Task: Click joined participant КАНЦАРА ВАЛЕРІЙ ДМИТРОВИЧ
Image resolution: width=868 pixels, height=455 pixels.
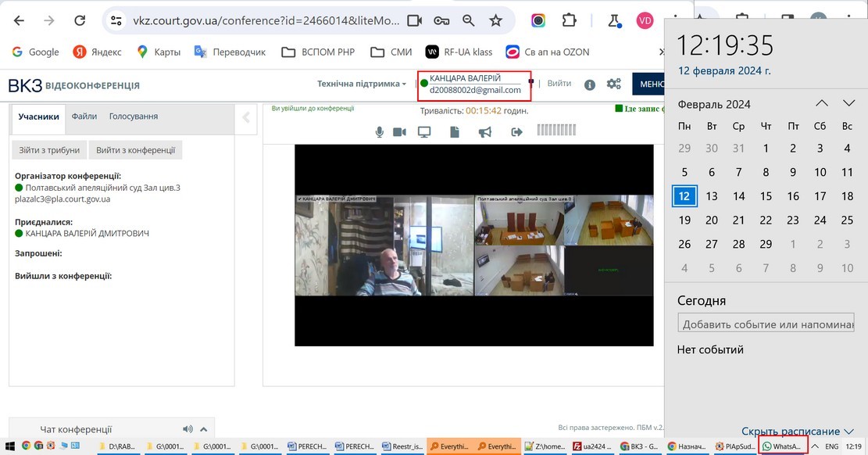Action: tap(87, 233)
